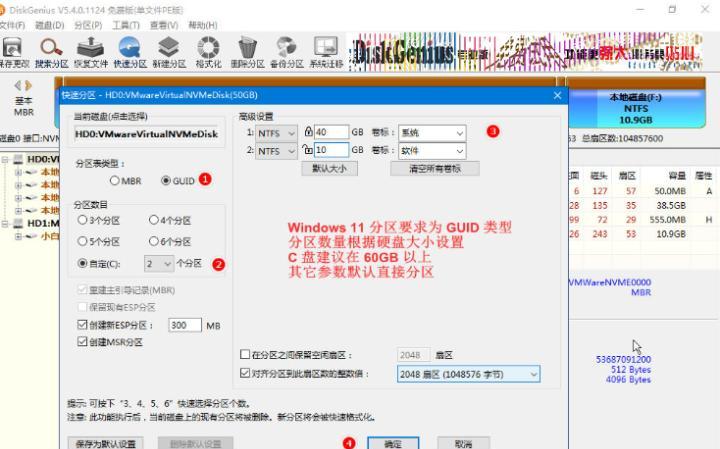
Task: Open file system dropdown for partition 1
Action: click(276, 133)
